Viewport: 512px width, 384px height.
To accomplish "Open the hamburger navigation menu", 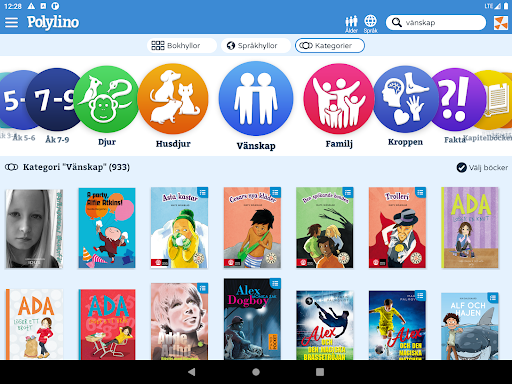I will click(11, 22).
